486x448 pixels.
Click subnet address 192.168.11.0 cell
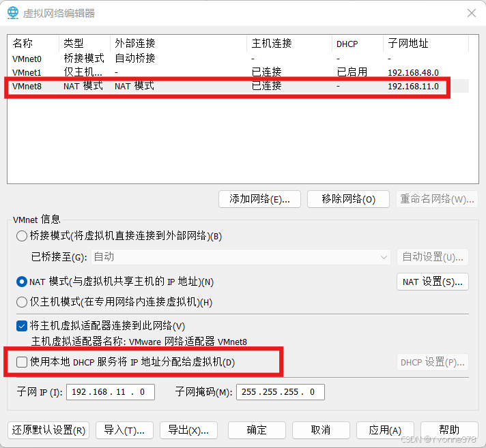point(413,87)
